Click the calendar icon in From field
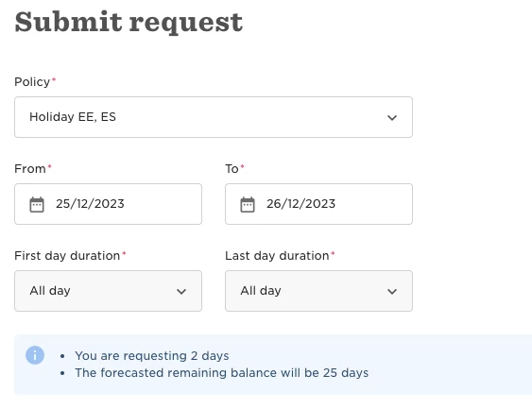 click(x=37, y=204)
